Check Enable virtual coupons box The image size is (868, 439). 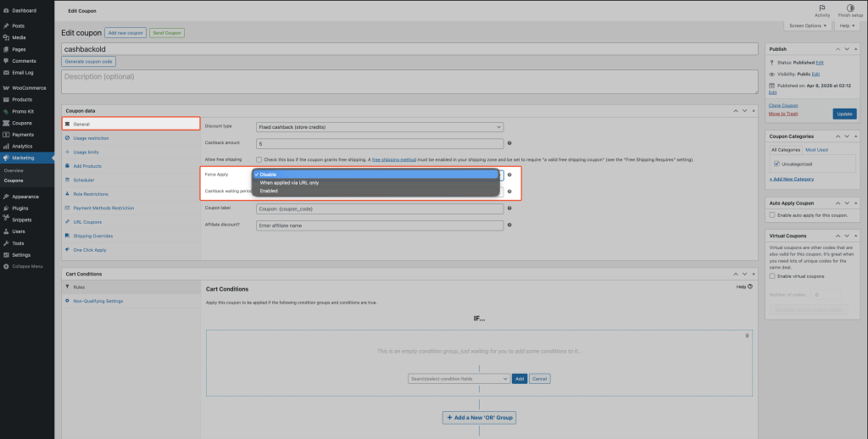point(772,276)
